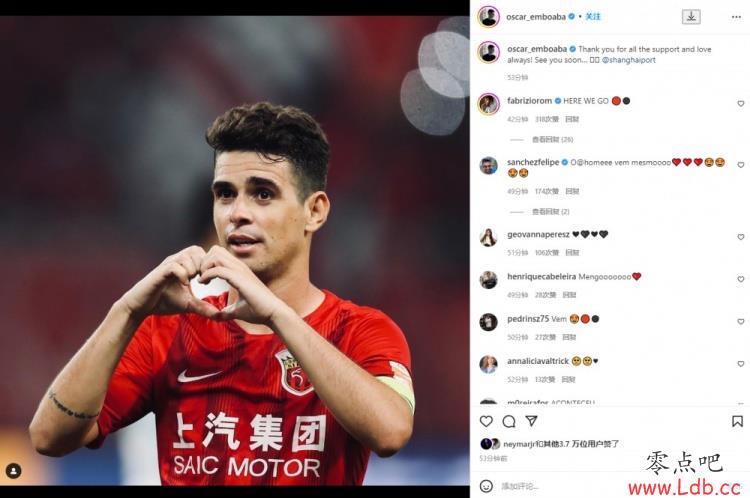Like geovannaperesz's comment heart
This screenshot has width=750, height=498.
[740, 237]
